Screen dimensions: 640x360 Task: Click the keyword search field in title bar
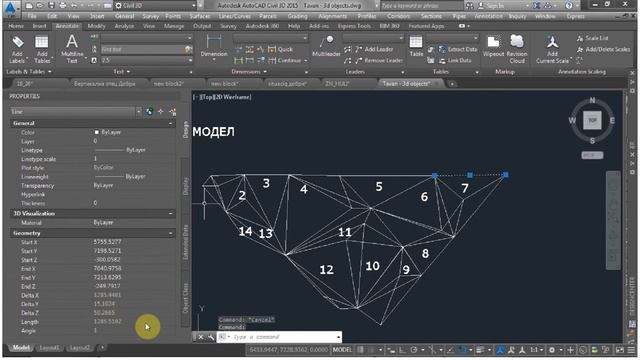tap(421, 6)
